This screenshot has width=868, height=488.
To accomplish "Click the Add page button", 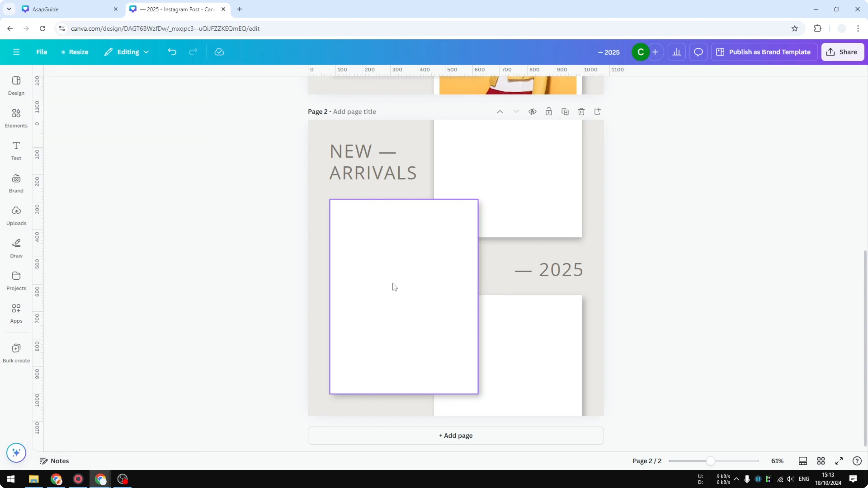I will point(455,435).
